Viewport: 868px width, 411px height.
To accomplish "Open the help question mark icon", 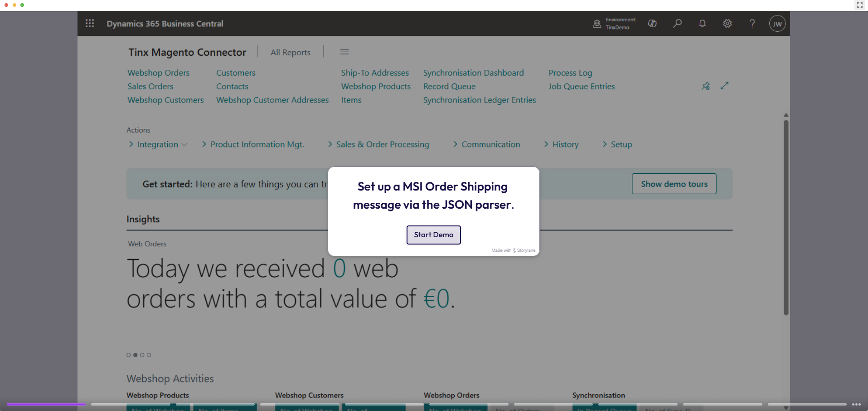I will 752,24.
